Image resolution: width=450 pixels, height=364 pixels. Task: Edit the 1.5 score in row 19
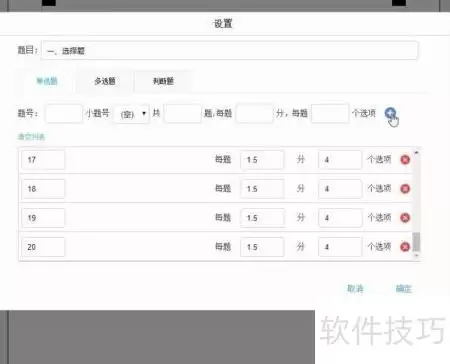pyautogui.click(x=262, y=218)
